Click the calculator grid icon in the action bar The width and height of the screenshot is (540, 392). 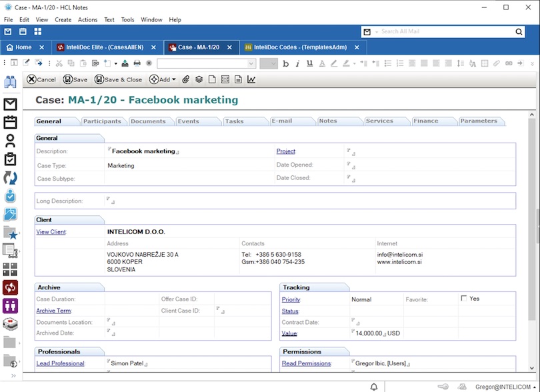click(225, 79)
